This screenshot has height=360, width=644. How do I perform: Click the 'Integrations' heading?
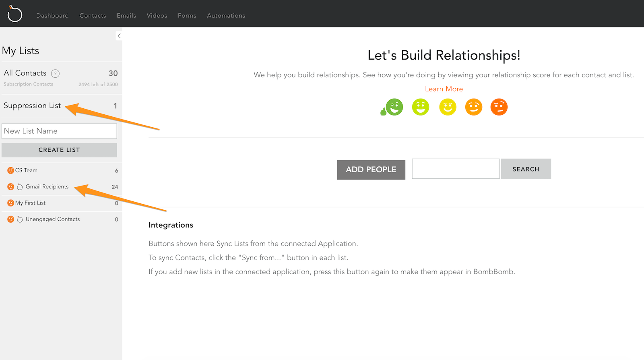(x=171, y=225)
